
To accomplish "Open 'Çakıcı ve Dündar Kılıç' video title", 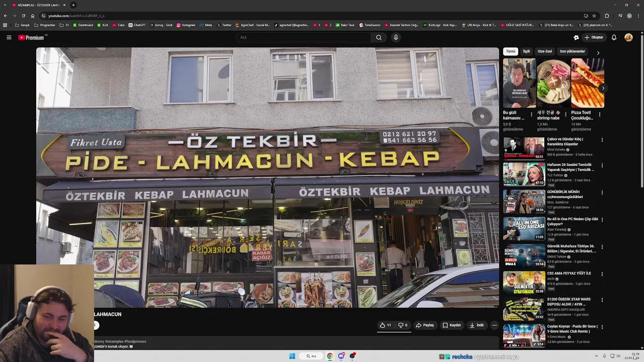I will click(565, 141).
